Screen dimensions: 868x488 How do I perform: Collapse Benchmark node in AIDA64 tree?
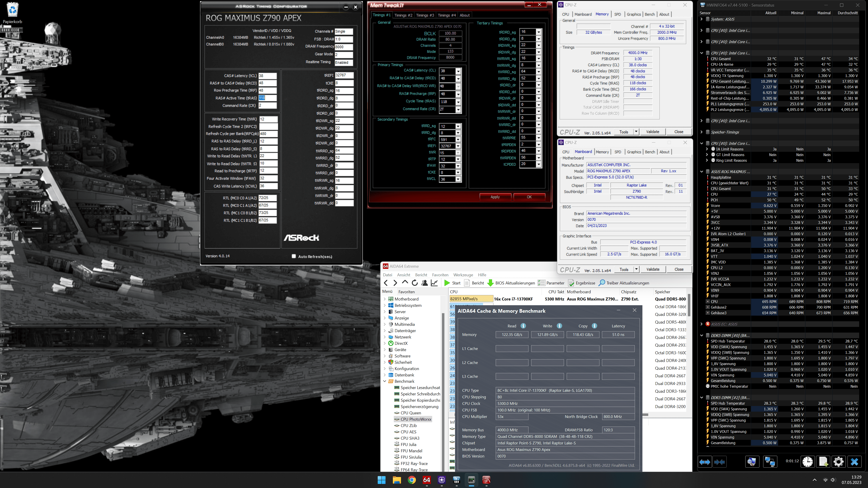(x=384, y=381)
